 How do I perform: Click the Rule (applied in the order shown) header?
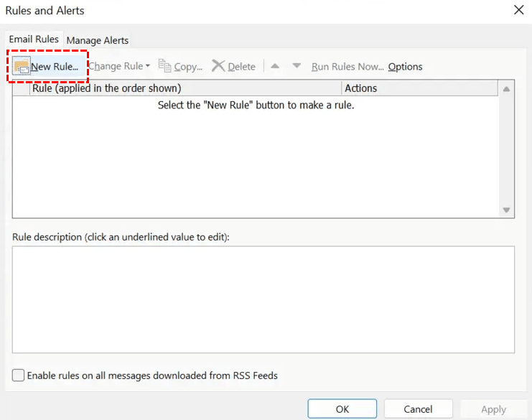click(185, 88)
